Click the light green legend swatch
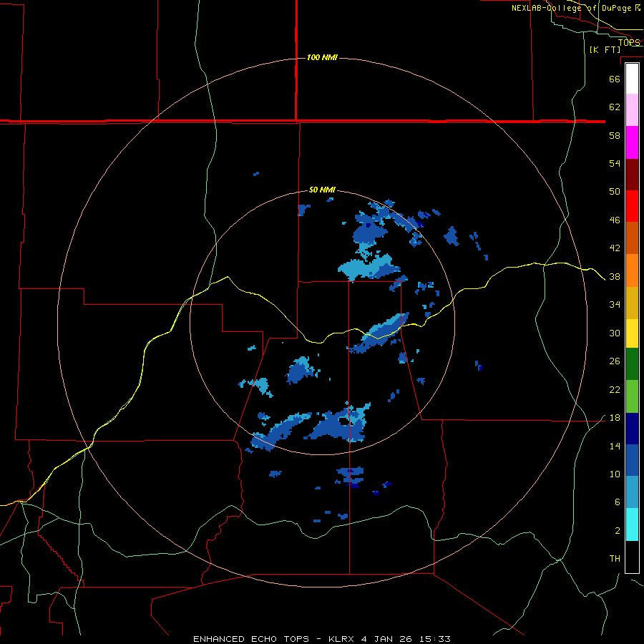 (x=632, y=396)
